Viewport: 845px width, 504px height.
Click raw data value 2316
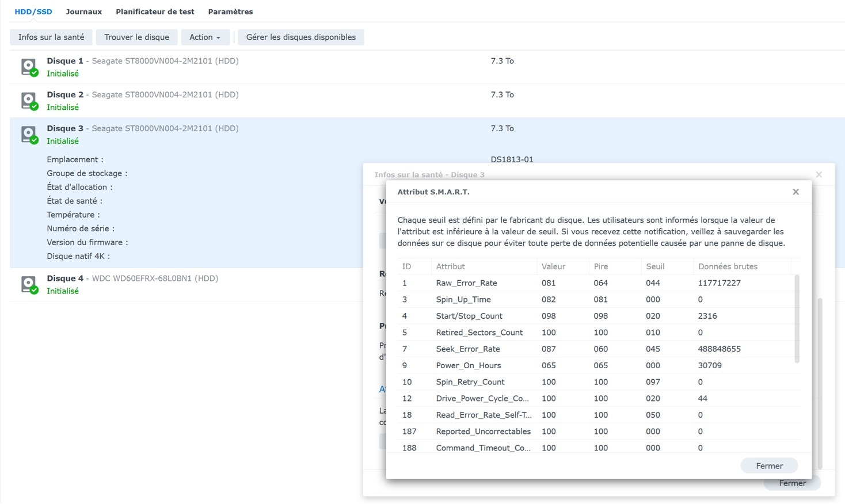tap(707, 316)
